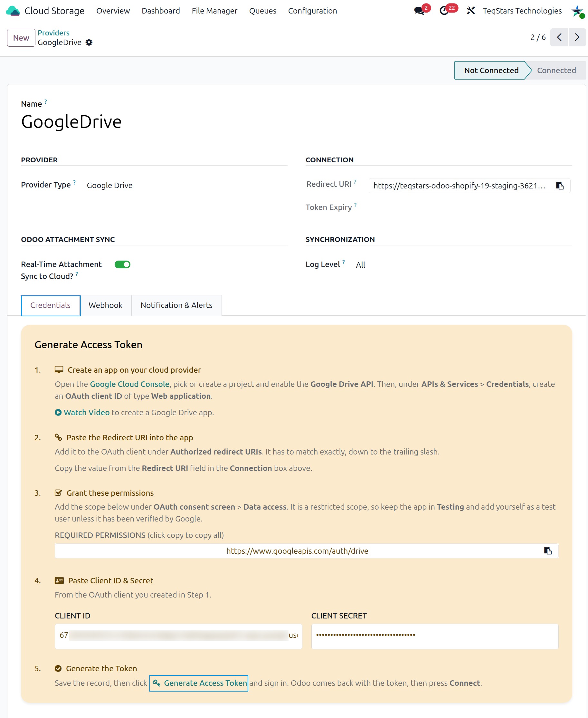
Task: Click the Client Secret input field
Action: point(435,636)
